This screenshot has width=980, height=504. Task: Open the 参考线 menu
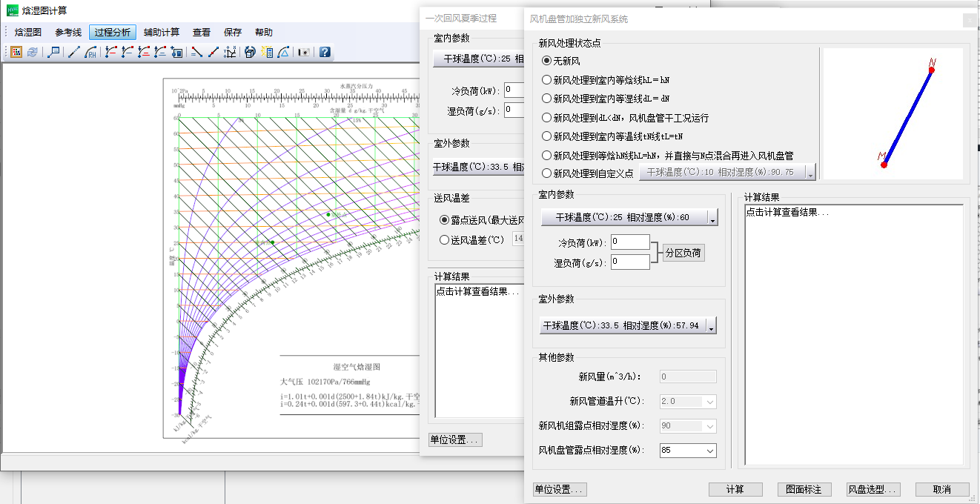click(68, 33)
